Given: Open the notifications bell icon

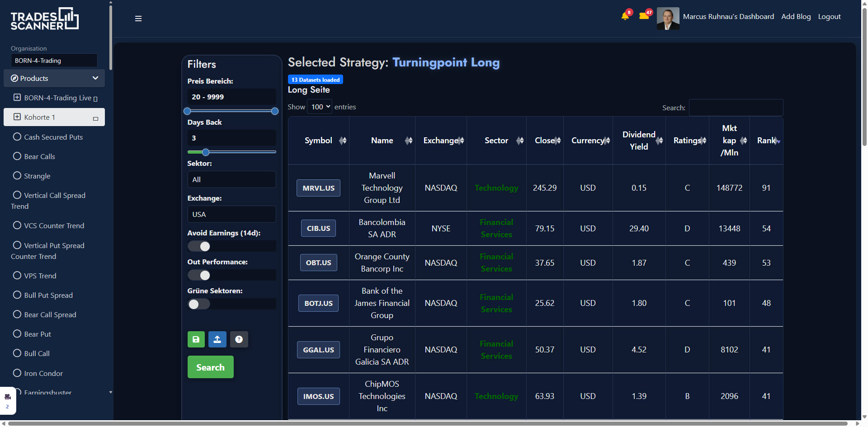Looking at the screenshot, I should click(x=625, y=16).
